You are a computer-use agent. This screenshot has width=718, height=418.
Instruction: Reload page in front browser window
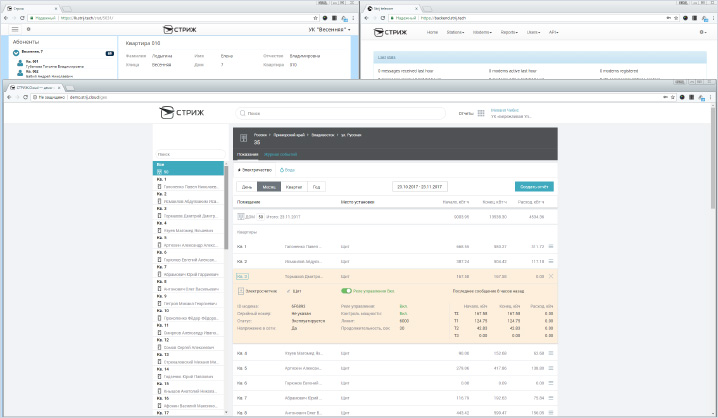(25, 97)
